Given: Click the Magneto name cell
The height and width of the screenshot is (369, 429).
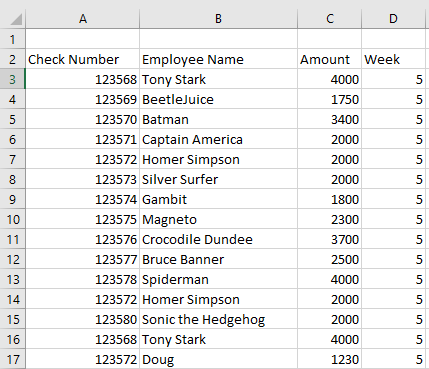Looking at the screenshot, I should tap(218, 219).
